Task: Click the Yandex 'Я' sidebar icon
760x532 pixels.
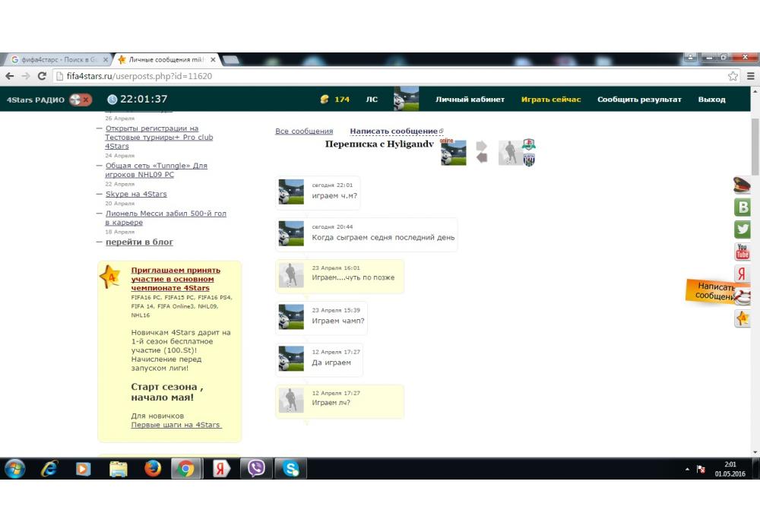Action: (742, 274)
